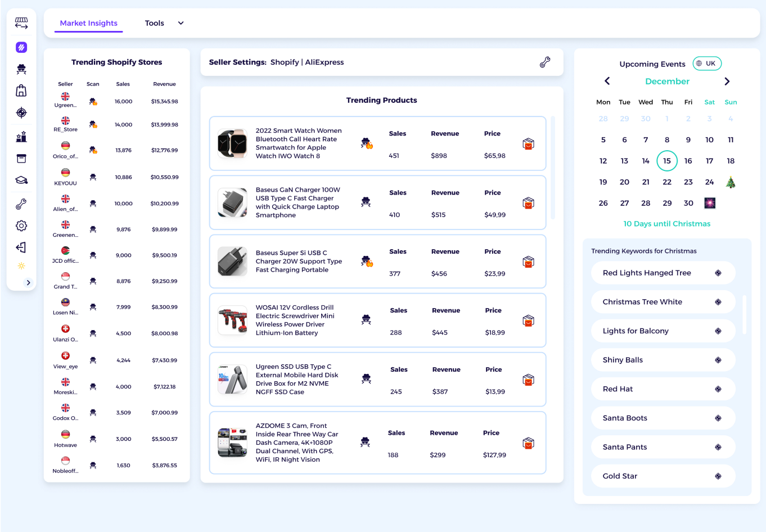Viewport: 766px width, 532px height.
Task: Go to previous month in calendar
Action: 607,81
